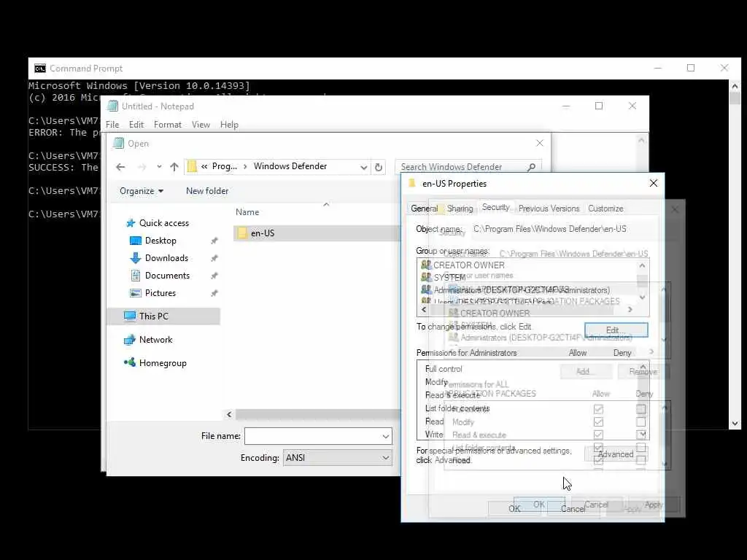Click the Documents icon in the navigation pane
This screenshot has width=747, height=560.
click(136, 275)
